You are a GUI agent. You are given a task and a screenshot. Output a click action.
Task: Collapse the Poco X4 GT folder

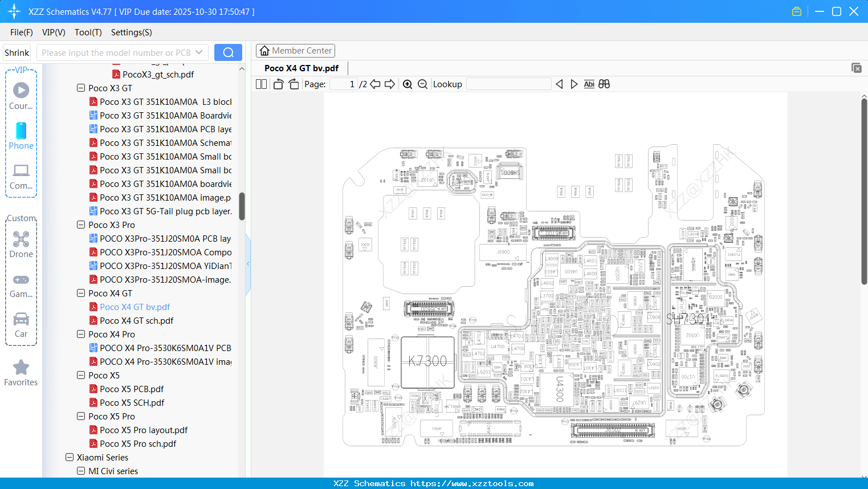81,294
